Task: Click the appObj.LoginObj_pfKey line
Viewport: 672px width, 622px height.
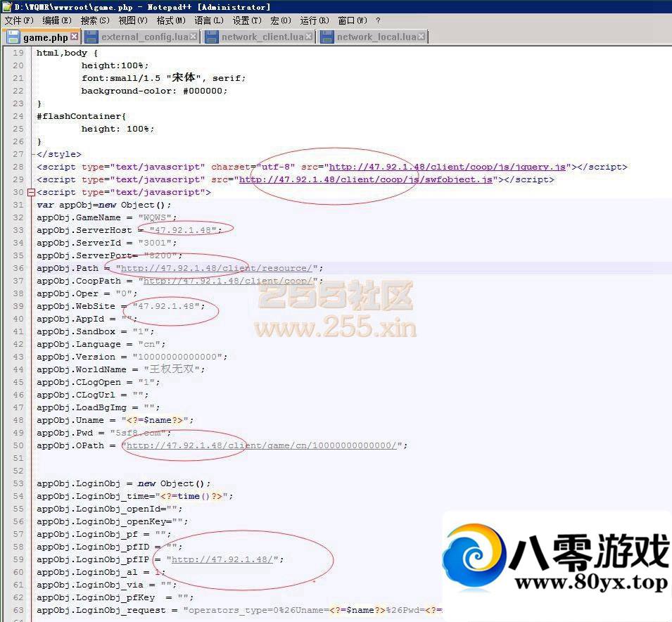Action: [115, 597]
